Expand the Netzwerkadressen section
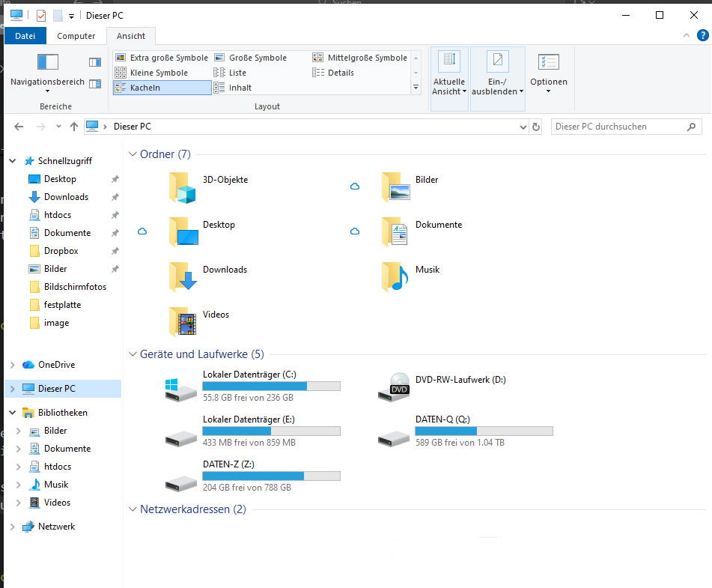The height and width of the screenshot is (588, 712). [132, 510]
